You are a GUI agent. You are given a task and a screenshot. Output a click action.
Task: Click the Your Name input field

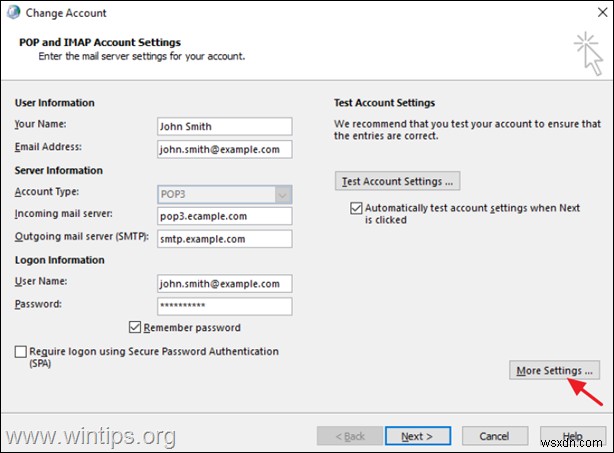click(224, 127)
